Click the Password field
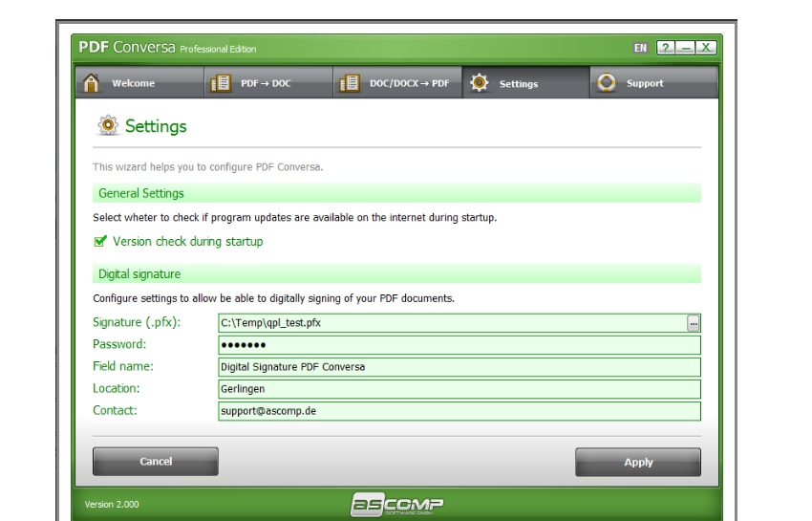Viewport: 812px width, 521px height. pos(459,345)
